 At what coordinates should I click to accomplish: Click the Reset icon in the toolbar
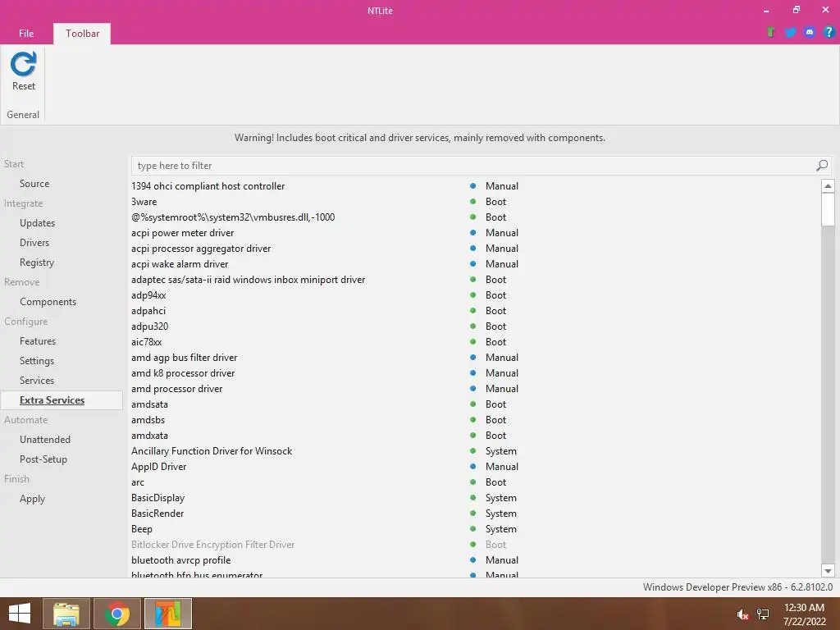click(x=24, y=64)
